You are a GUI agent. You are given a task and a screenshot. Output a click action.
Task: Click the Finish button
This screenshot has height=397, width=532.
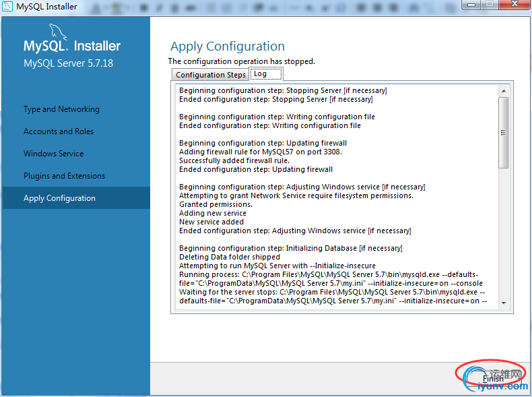(493, 379)
